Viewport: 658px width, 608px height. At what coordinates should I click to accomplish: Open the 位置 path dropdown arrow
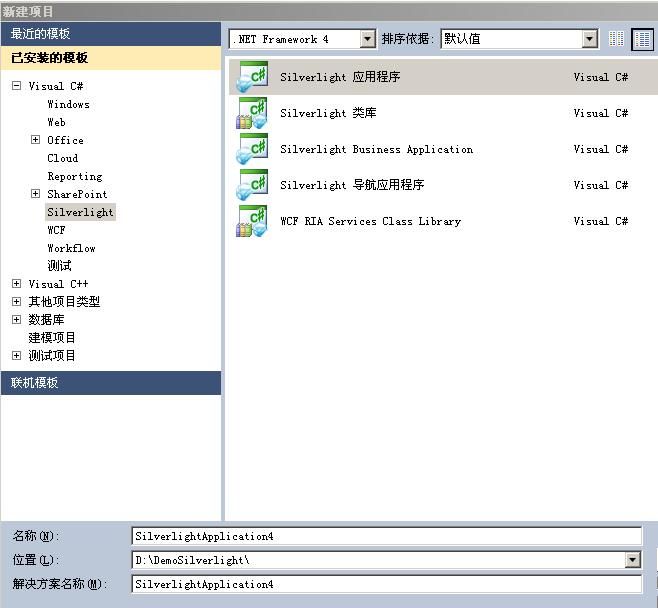coord(632,560)
